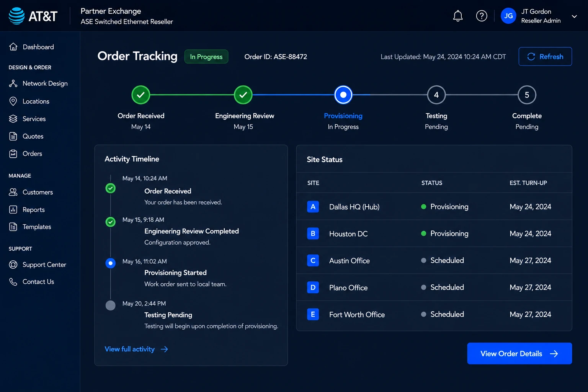Click site badge A for Dallas HQ
This screenshot has height=392, width=588.
(x=313, y=207)
